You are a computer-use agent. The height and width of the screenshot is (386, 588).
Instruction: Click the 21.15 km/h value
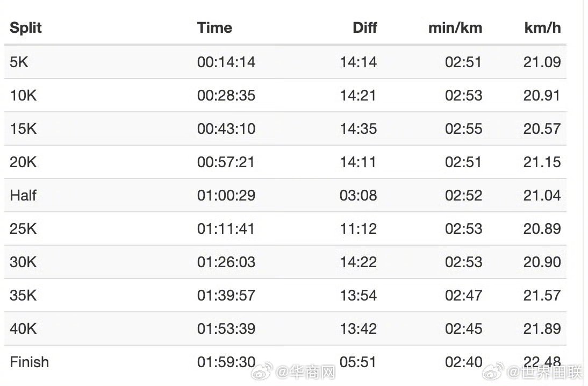click(542, 162)
